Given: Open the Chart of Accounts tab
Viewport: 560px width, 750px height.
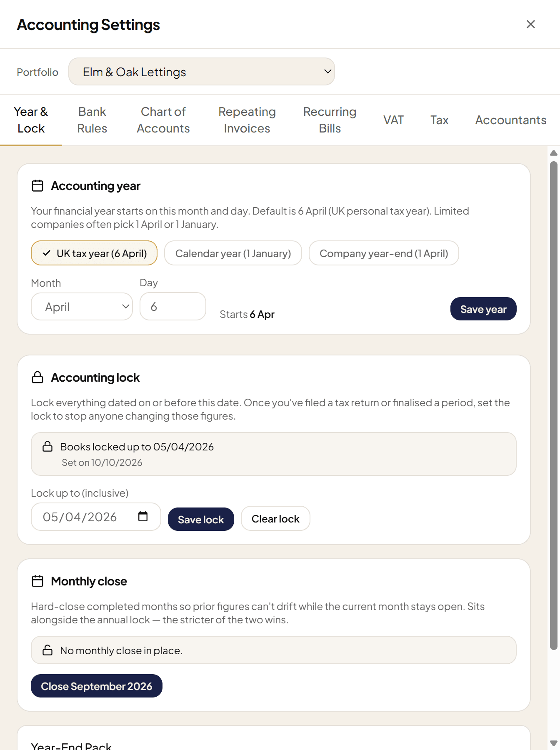Looking at the screenshot, I should 163,120.
